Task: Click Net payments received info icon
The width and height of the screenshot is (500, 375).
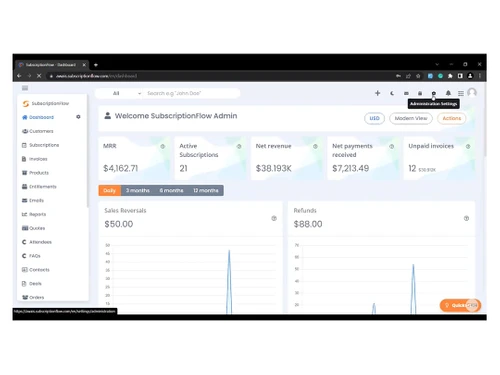Action: 392,146
